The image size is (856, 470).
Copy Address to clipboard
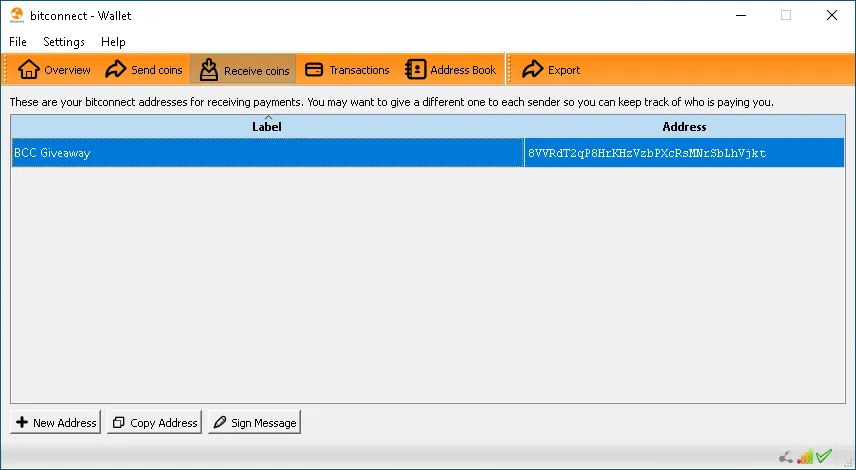[154, 422]
